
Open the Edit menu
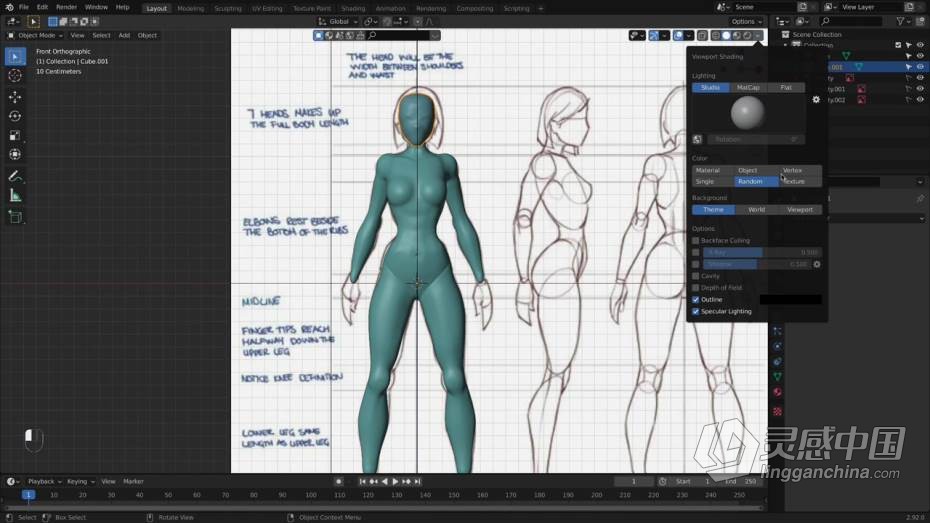coord(42,8)
